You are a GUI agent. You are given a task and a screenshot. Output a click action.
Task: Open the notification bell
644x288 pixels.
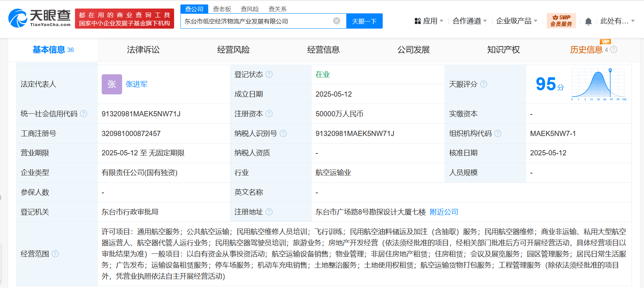coord(588,22)
